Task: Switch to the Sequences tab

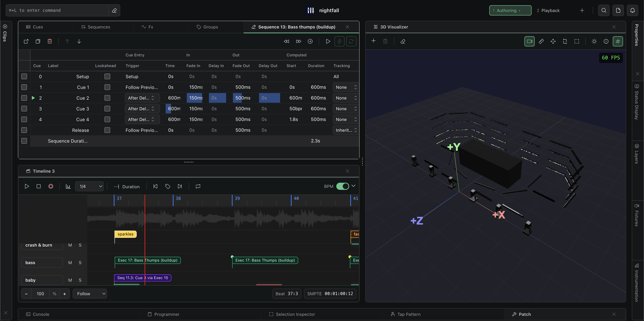Action: pos(96,27)
